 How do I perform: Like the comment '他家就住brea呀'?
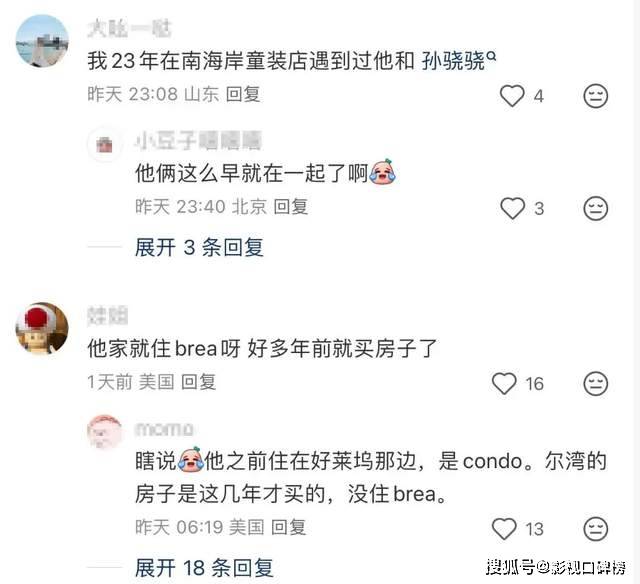504,384
